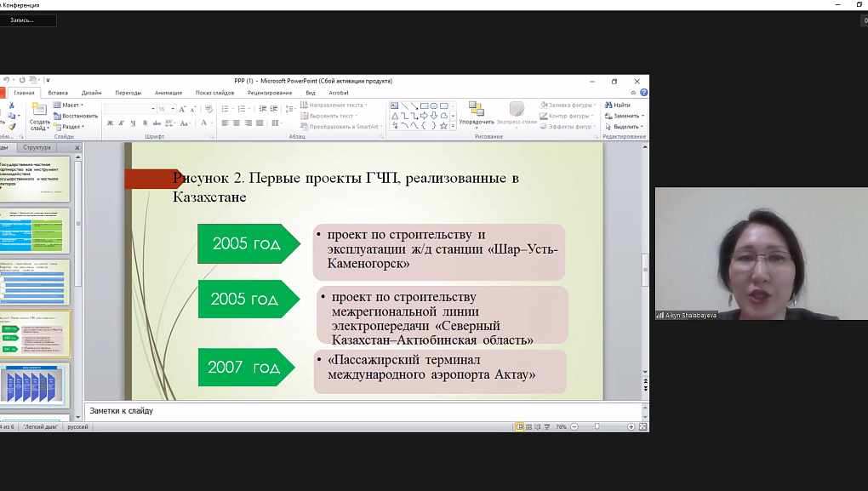Select the Arrow line shape in gallery
Screen dimensions: 868x491
[414, 106]
